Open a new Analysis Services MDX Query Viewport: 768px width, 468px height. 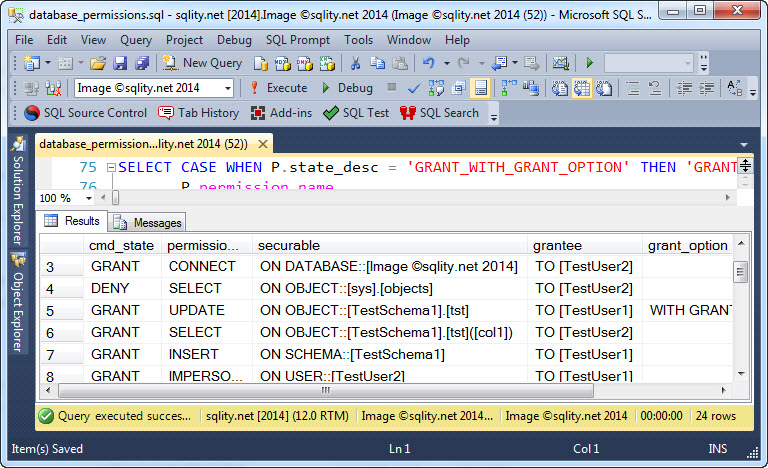point(283,63)
